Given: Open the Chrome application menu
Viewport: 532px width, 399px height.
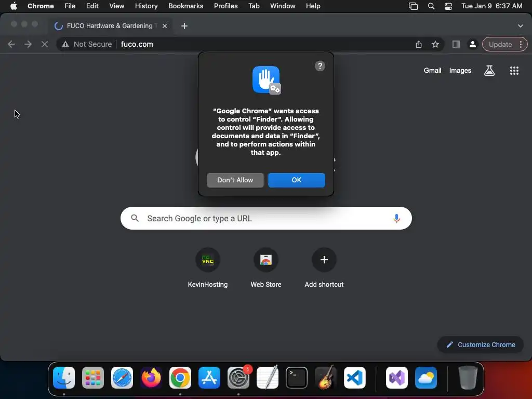Looking at the screenshot, I should coord(41,6).
